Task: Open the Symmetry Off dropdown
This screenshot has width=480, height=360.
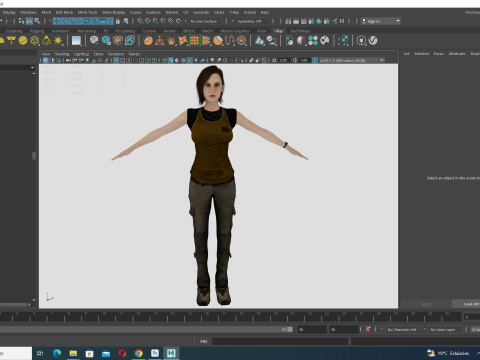Action: pos(252,21)
